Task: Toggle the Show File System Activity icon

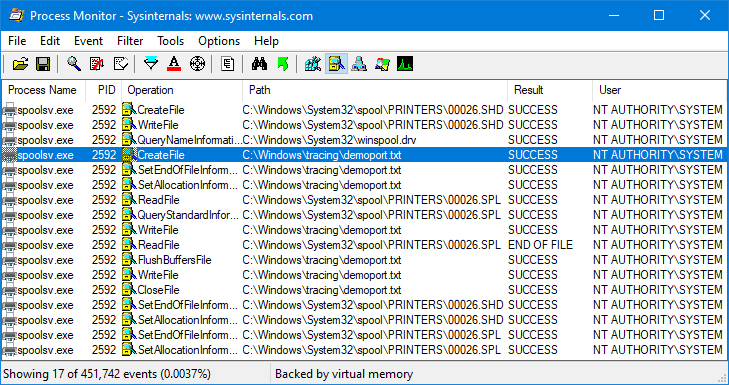Action: 336,64
